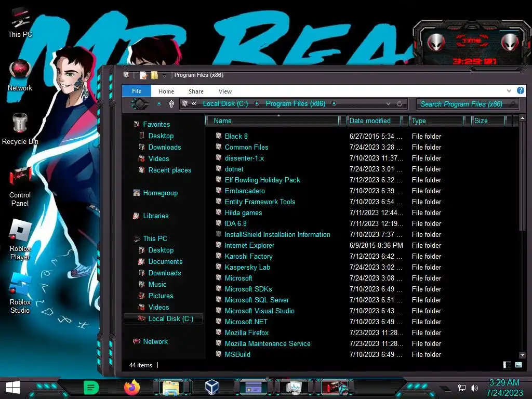Sort by the Name column header
532x399 pixels.
[273, 121]
